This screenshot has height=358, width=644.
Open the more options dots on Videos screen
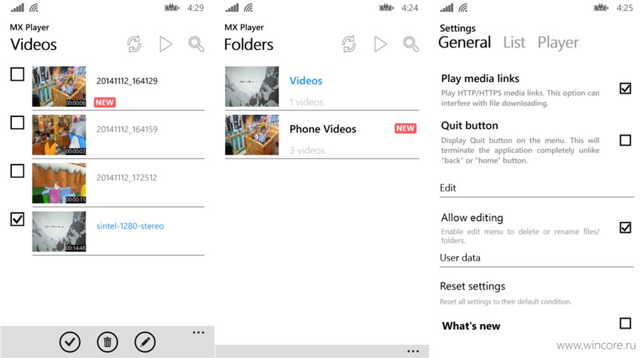point(198,333)
